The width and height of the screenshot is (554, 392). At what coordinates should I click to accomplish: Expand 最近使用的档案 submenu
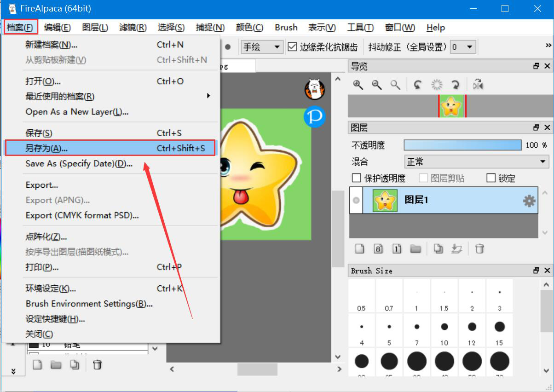tap(111, 96)
